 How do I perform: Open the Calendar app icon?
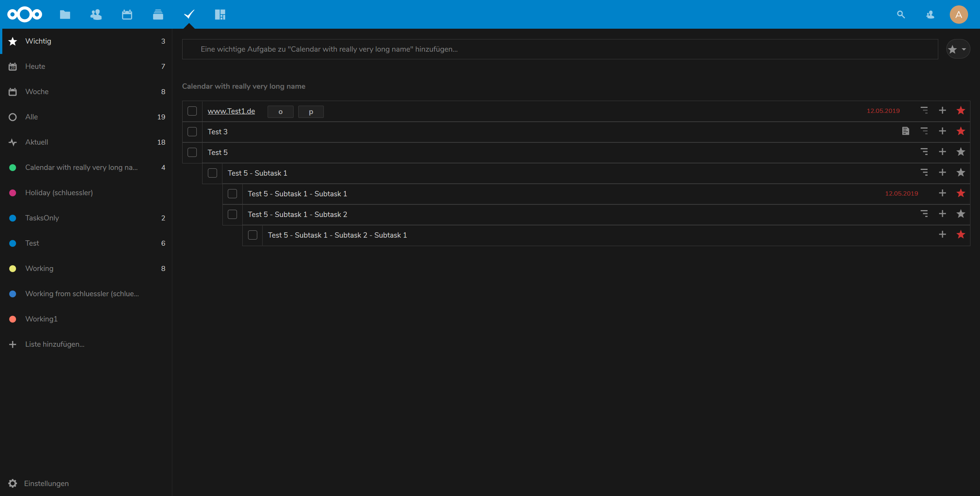[x=127, y=15]
